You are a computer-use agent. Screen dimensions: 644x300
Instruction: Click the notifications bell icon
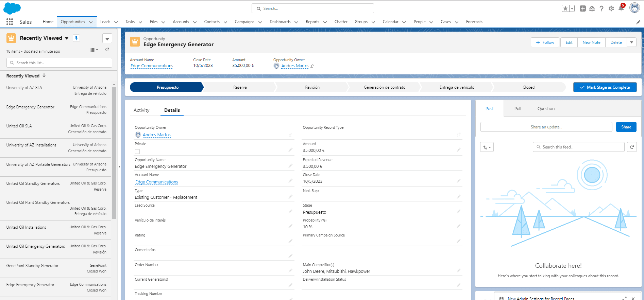coord(621,8)
